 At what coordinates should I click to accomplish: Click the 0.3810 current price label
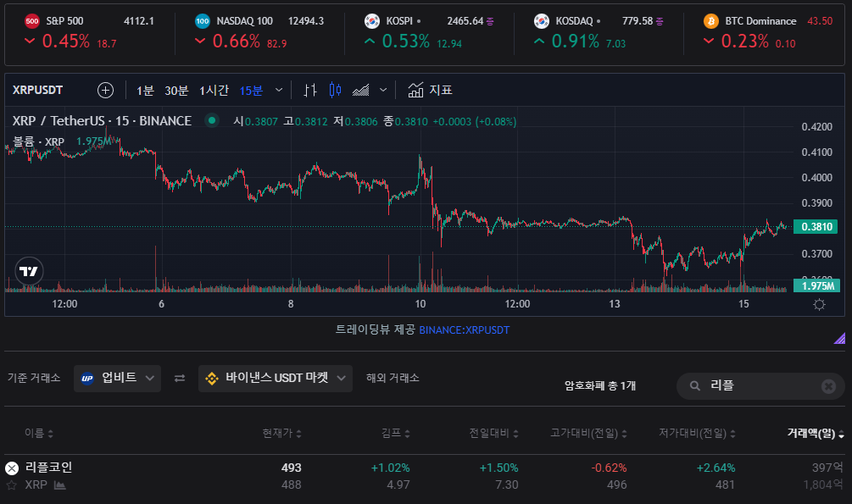[x=815, y=227]
